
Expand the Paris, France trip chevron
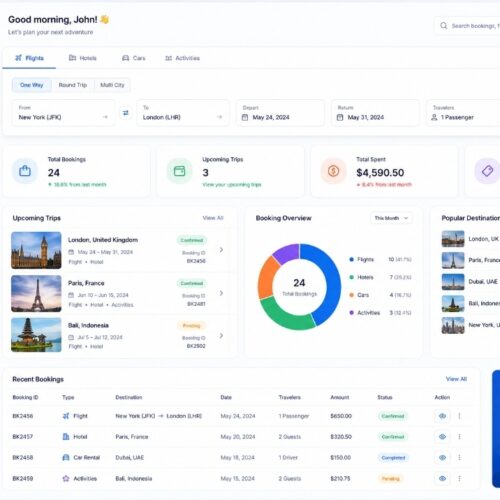(x=221, y=293)
